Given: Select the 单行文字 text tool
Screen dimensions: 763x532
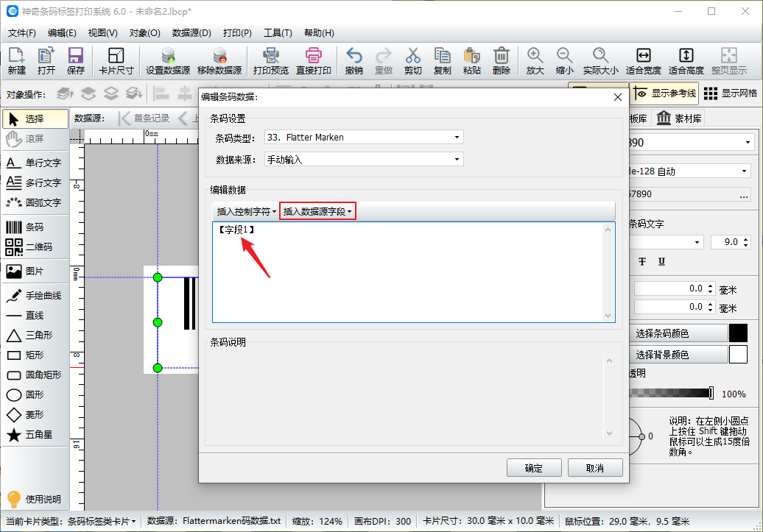Looking at the screenshot, I should point(35,163).
